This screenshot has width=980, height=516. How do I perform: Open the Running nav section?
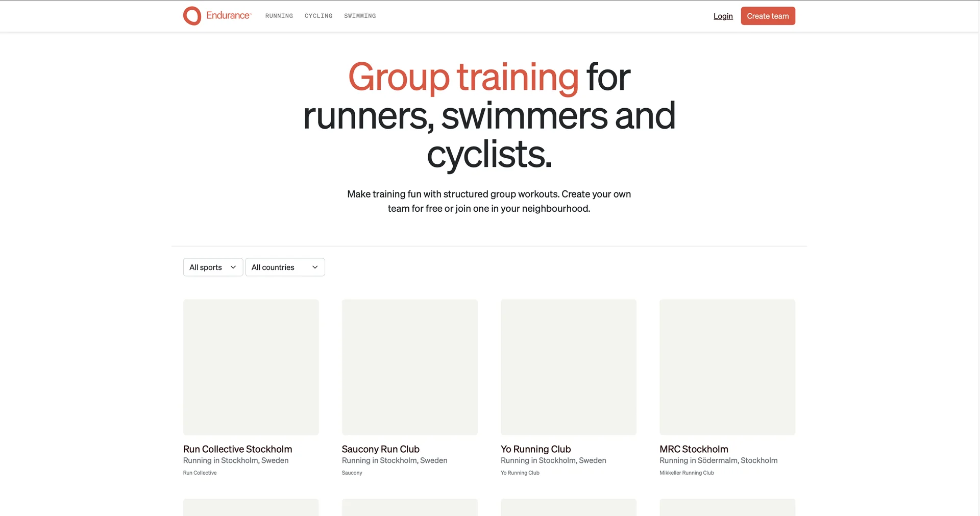(279, 16)
